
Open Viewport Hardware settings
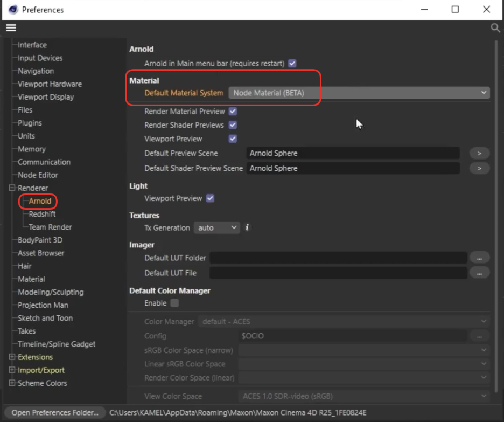click(x=50, y=84)
